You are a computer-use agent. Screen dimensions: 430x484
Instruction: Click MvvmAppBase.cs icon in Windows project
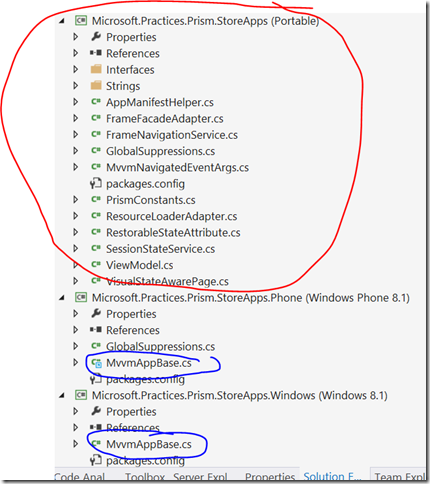click(x=96, y=444)
